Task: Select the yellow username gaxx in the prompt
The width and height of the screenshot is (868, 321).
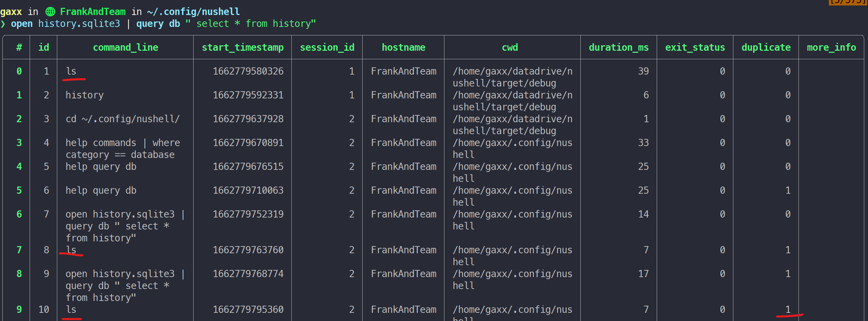Action: 11,12
